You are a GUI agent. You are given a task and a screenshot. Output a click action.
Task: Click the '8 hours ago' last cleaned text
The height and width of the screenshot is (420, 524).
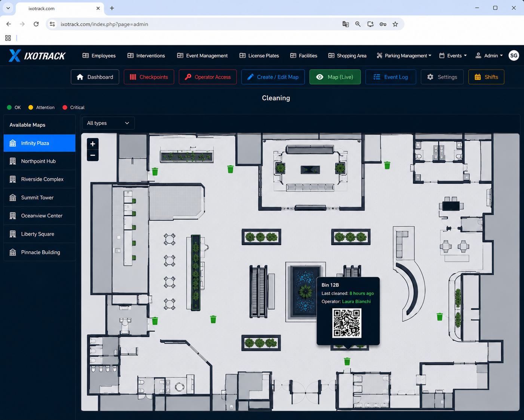(362, 293)
